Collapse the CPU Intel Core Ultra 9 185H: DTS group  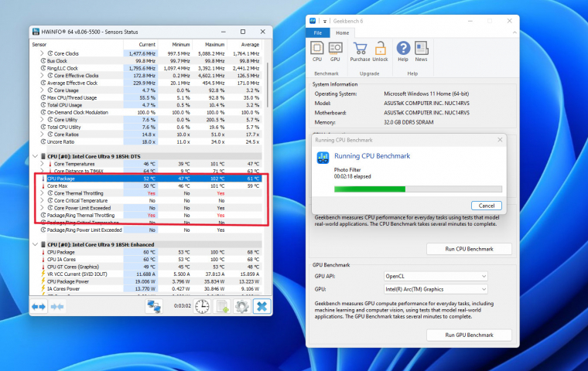click(36, 156)
